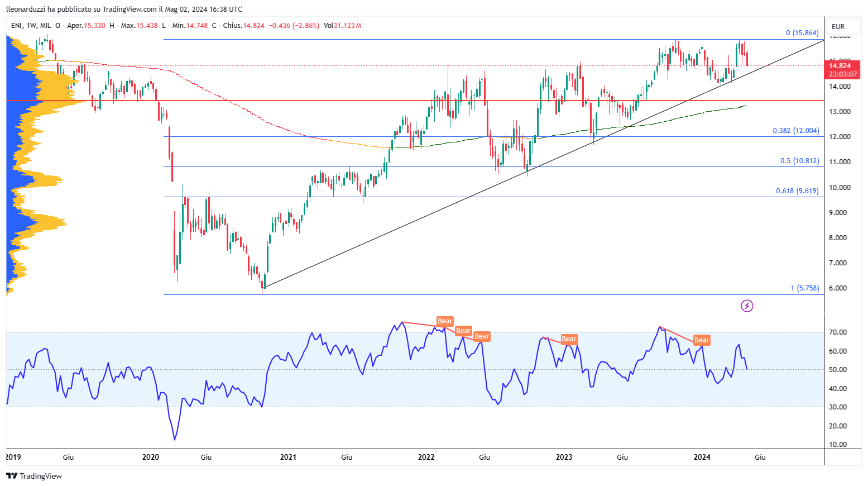Click the Vol 31.123M value
Image resolution: width=868 pixels, height=486 pixels.
(342, 26)
